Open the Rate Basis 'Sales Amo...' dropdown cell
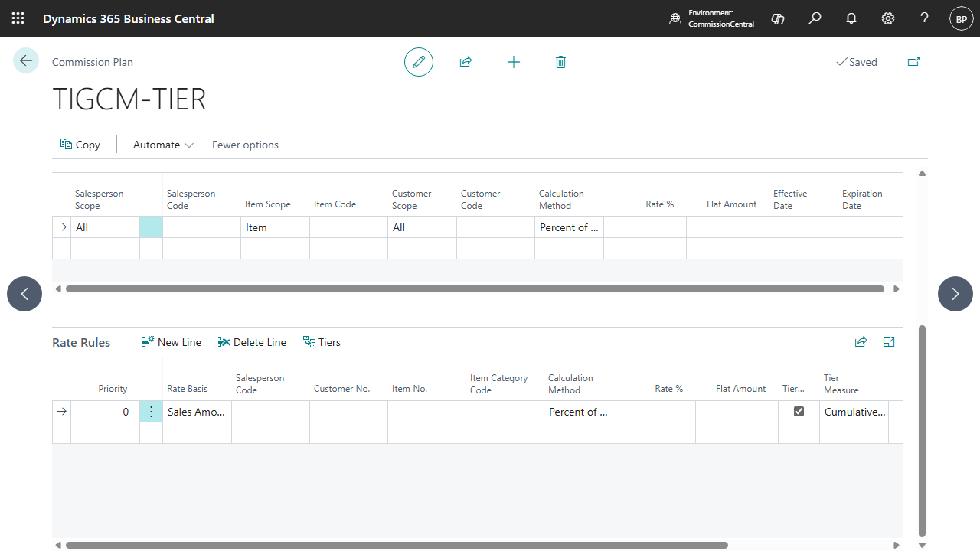Viewport: 980px width, 551px height. pyautogui.click(x=198, y=412)
